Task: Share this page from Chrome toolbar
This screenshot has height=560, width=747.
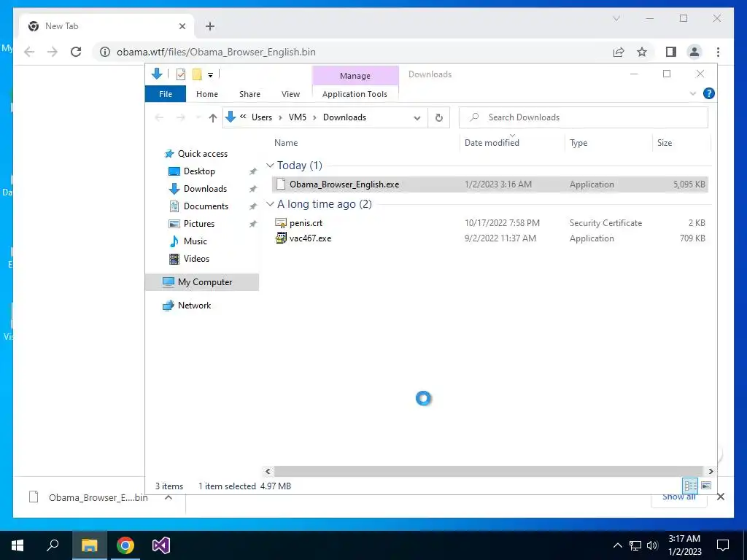Action: 619,52
